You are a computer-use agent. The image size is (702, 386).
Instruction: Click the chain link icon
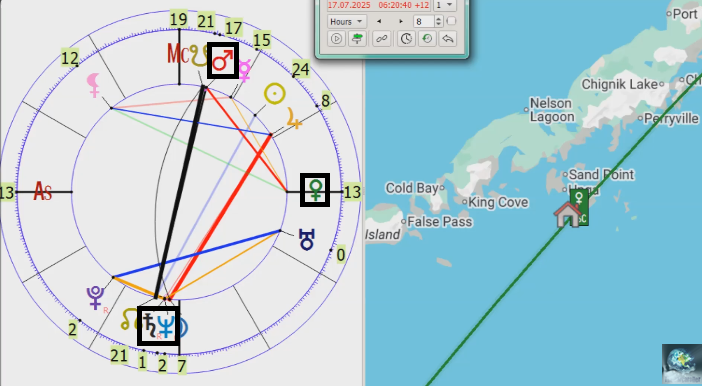[x=381, y=39]
